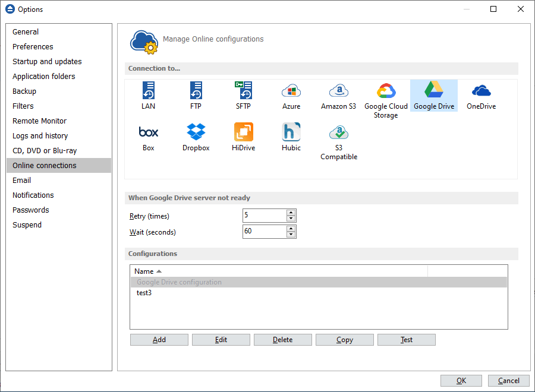Increase Retry times with up arrow
This screenshot has height=392, width=535.
click(291, 213)
